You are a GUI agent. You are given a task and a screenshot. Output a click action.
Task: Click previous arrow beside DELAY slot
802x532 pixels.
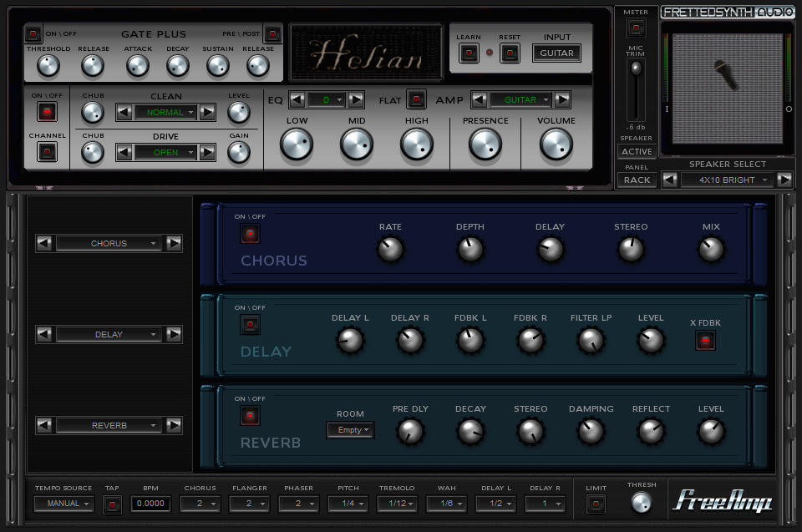(44, 335)
